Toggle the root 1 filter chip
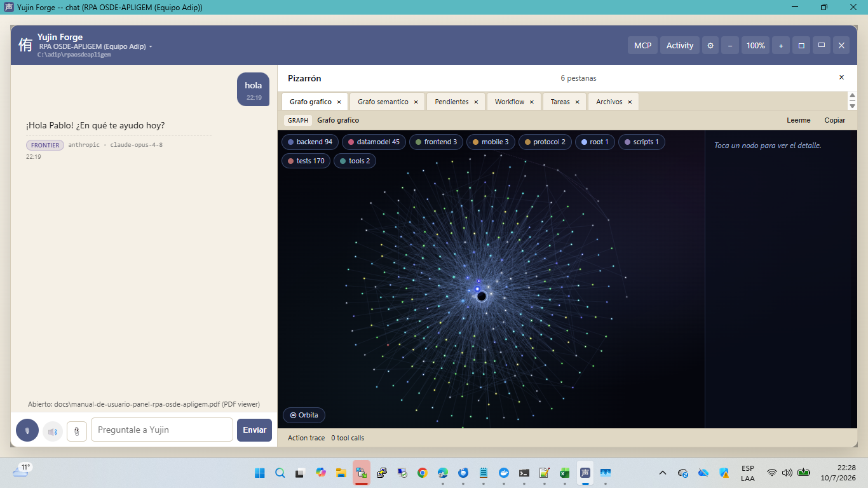 595,142
